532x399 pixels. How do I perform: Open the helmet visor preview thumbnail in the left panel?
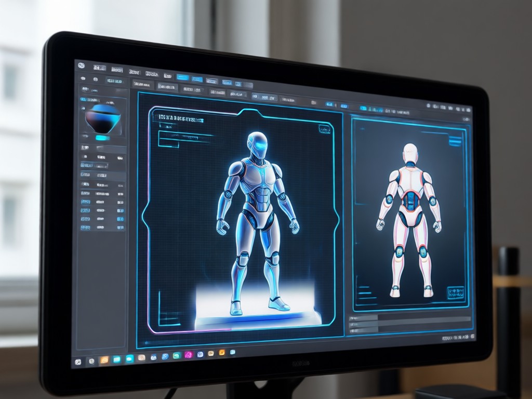(102, 119)
